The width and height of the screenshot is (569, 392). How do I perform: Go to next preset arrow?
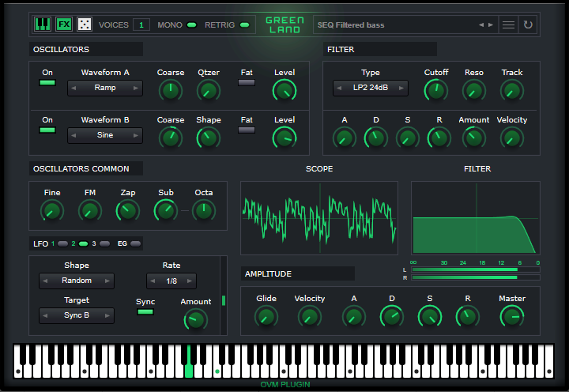(491, 24)
